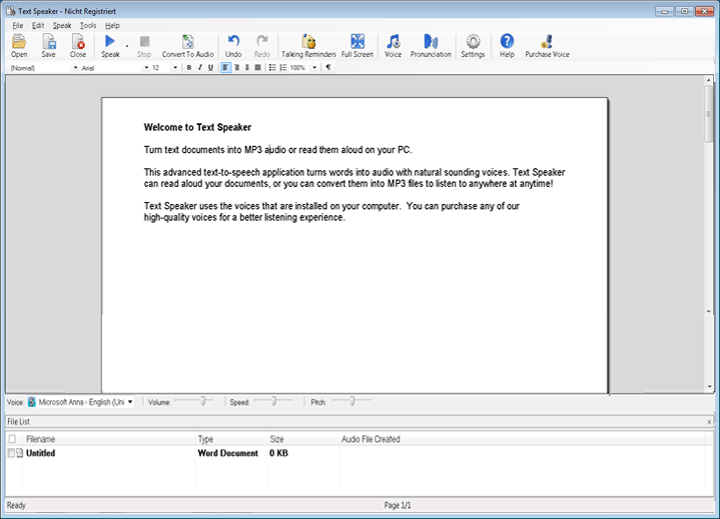The width and height of the screenshot is (720, 519).
Task: Open Talking Reminders tool
Action: [308, 42]
